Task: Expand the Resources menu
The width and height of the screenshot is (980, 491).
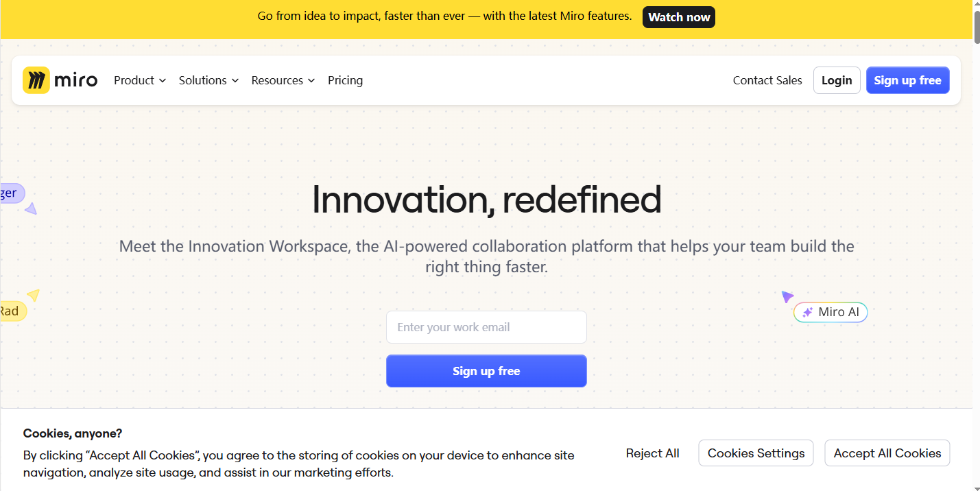Action: 283,80
